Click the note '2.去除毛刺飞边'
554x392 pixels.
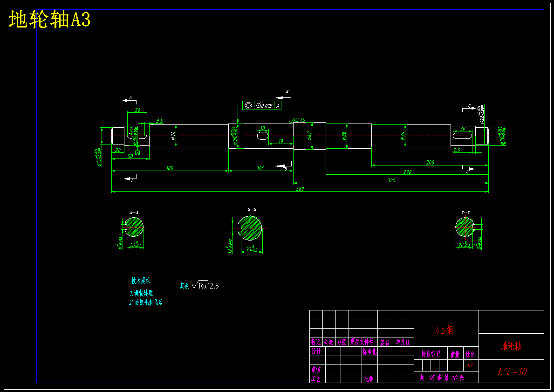(146, 302)
